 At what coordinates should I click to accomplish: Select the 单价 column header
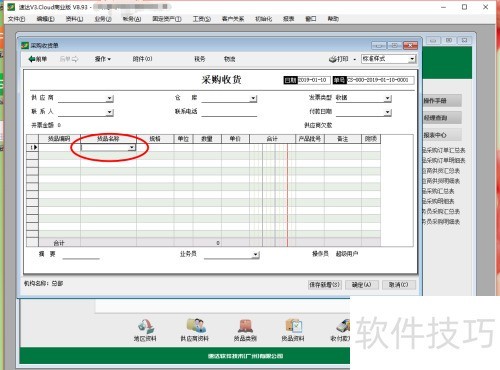point(235,139)
